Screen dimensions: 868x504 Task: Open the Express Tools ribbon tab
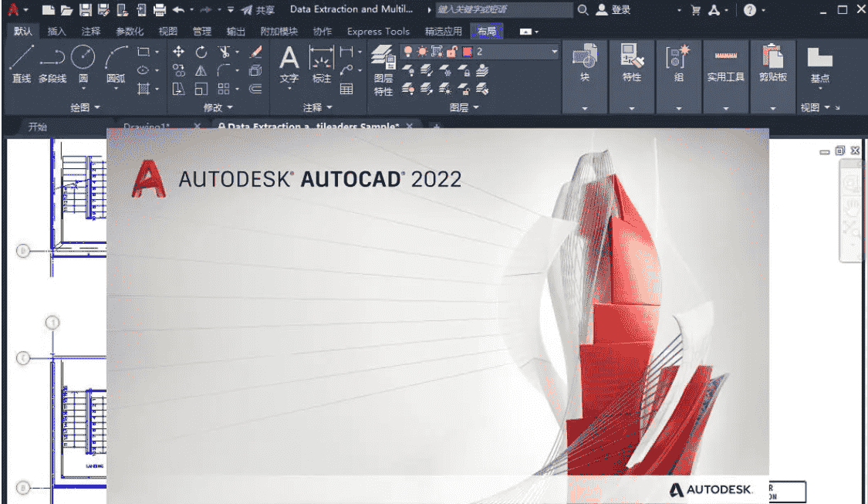(x=378, y=32)
